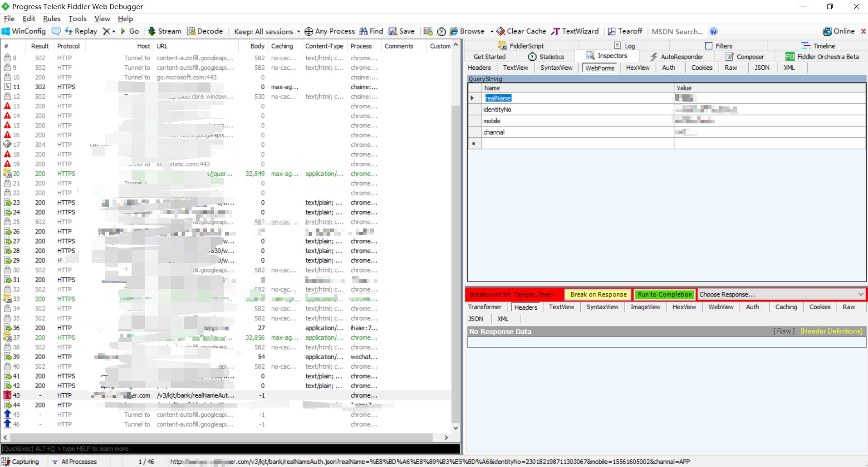
Task: Expand the Keep: All sessions dropdown
Action: coord(267,31)
